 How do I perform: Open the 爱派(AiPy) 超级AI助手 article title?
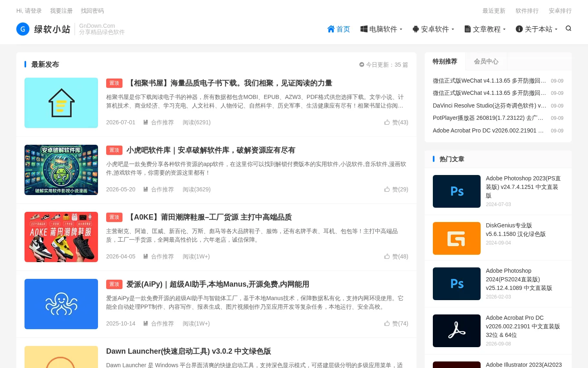pyautogui.click(x=218, y=284)
